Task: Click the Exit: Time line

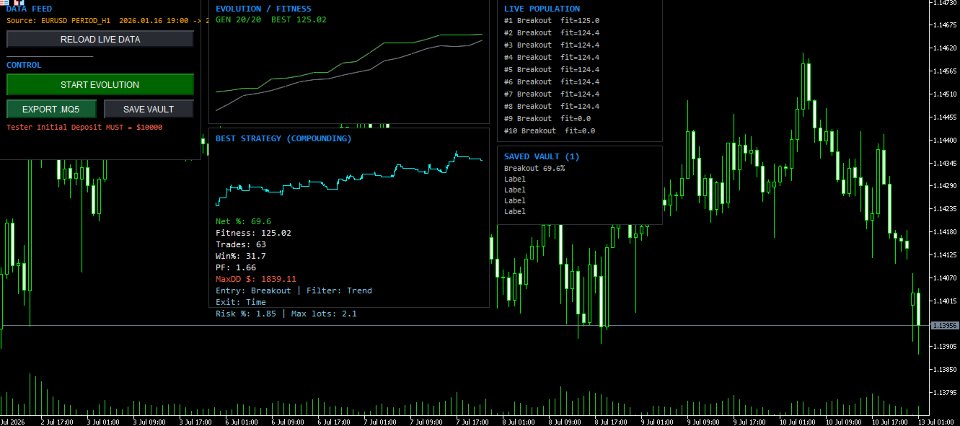Action: (x=241, y=302)
